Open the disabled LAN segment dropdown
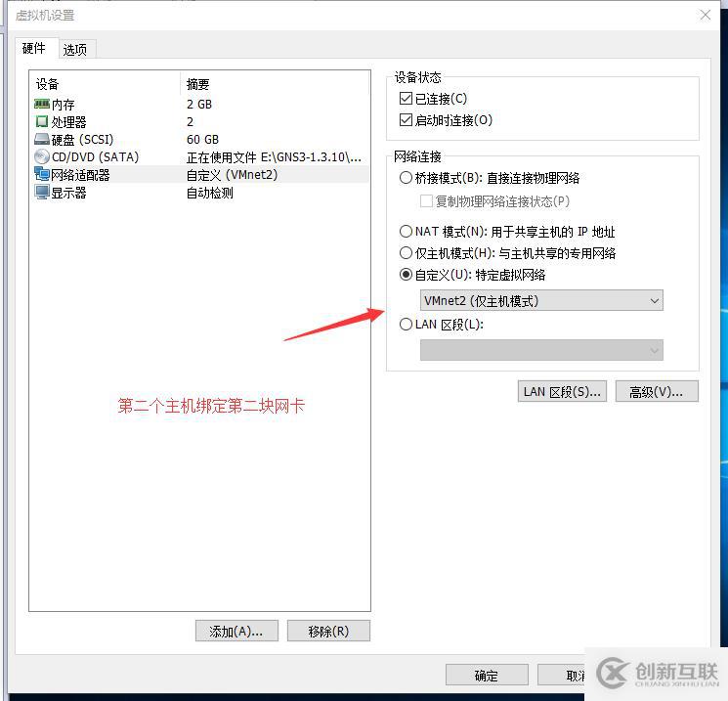 (x=541, y=350)
